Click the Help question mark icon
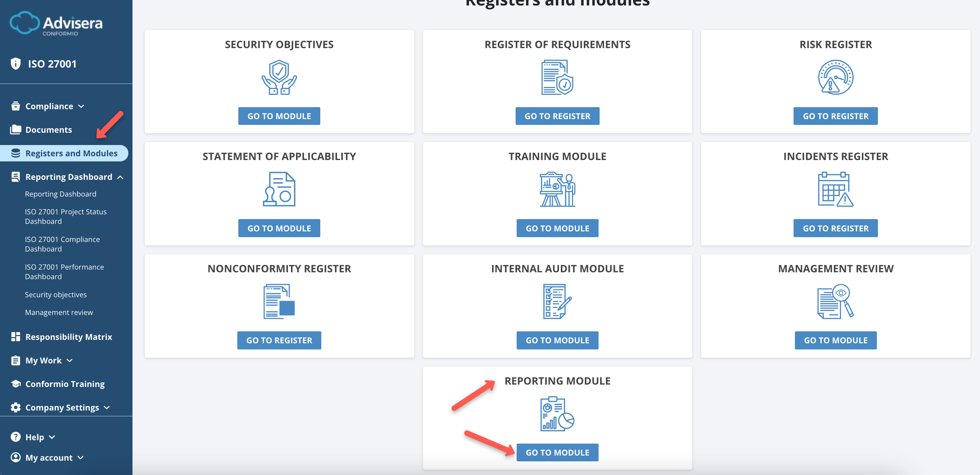Viewport: 980px width, 475px height. point(15,436)
